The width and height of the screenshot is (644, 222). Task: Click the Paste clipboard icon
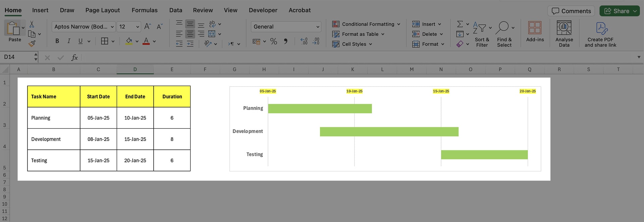click(13, 28)
